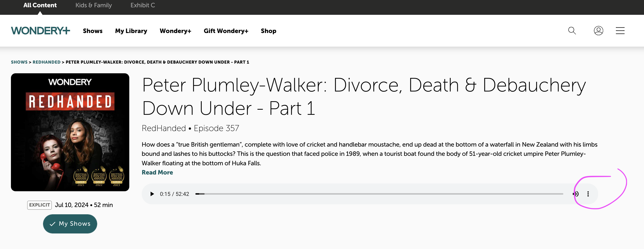Toggle the My Shows follow button
The height and width of the screenshot is (249, 644).
click(70, 224)
